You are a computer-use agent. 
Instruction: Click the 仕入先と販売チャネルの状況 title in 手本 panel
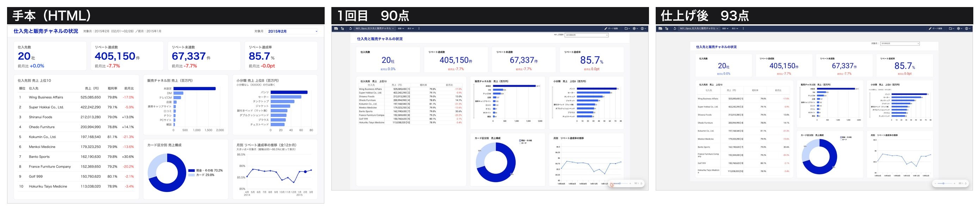pos(46,31)
